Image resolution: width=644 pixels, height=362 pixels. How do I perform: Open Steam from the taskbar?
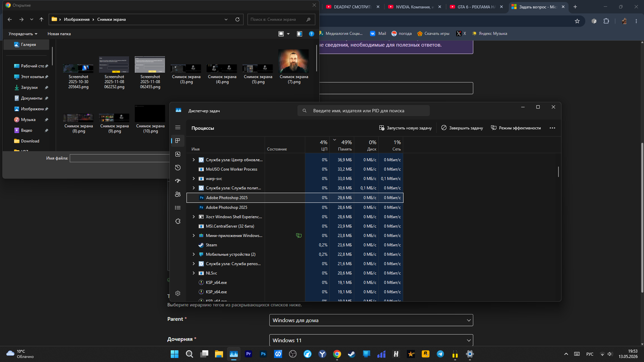pos(352,354)
